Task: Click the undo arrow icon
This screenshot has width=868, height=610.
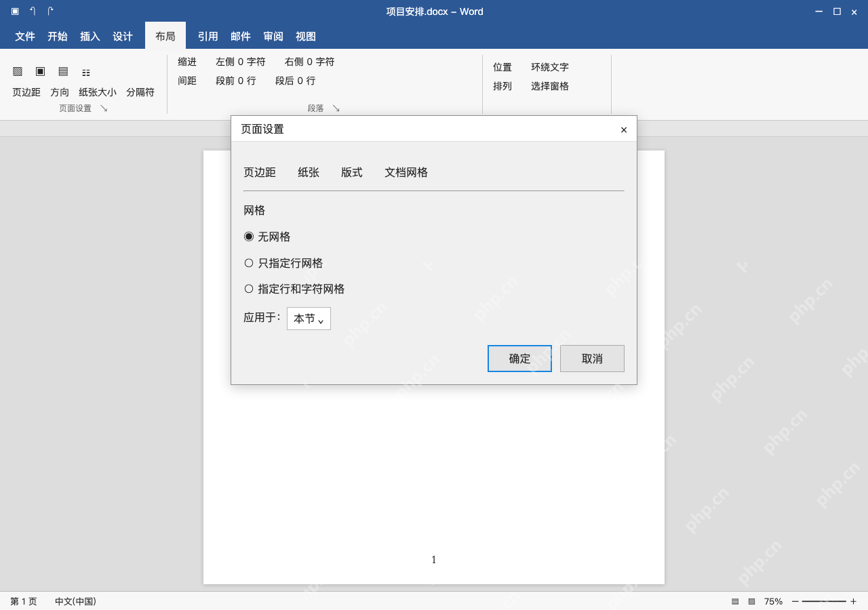Action: 33,11
